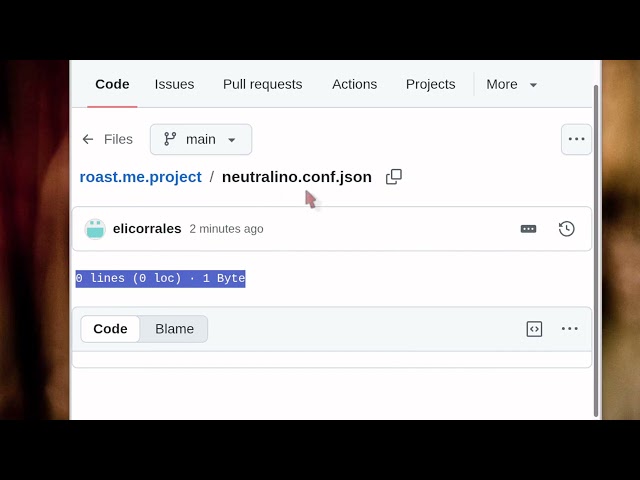Open the elicorrales avatar image
Image resolution: width=640 pixels, height=480 pixels.
(x=95, y=229)
